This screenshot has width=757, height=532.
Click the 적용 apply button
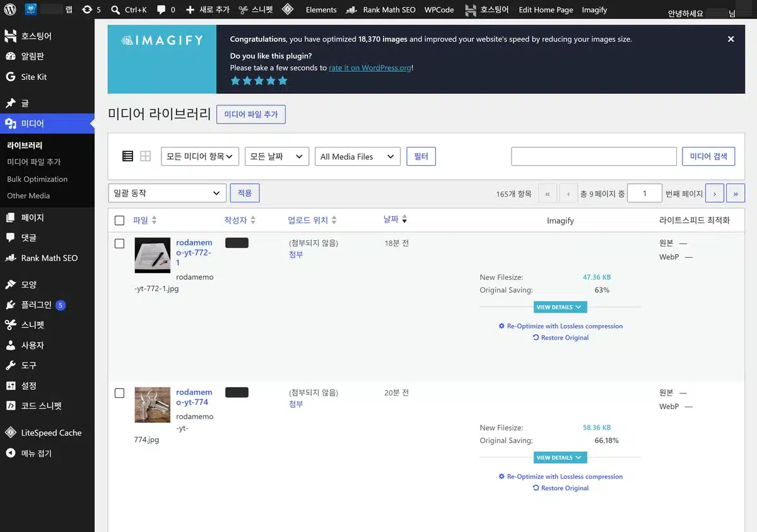click(x=245, y=193)
